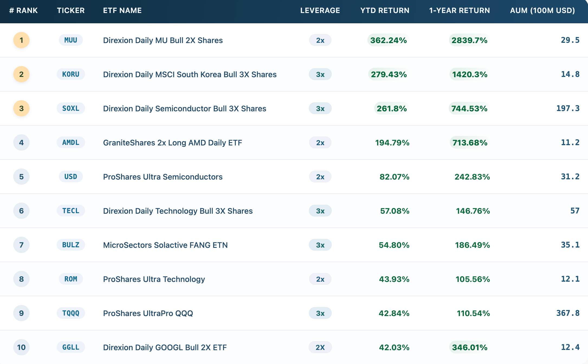
Task: Select 'ProShares Ultra Technology' name
Action: click(x=154, y=279)
